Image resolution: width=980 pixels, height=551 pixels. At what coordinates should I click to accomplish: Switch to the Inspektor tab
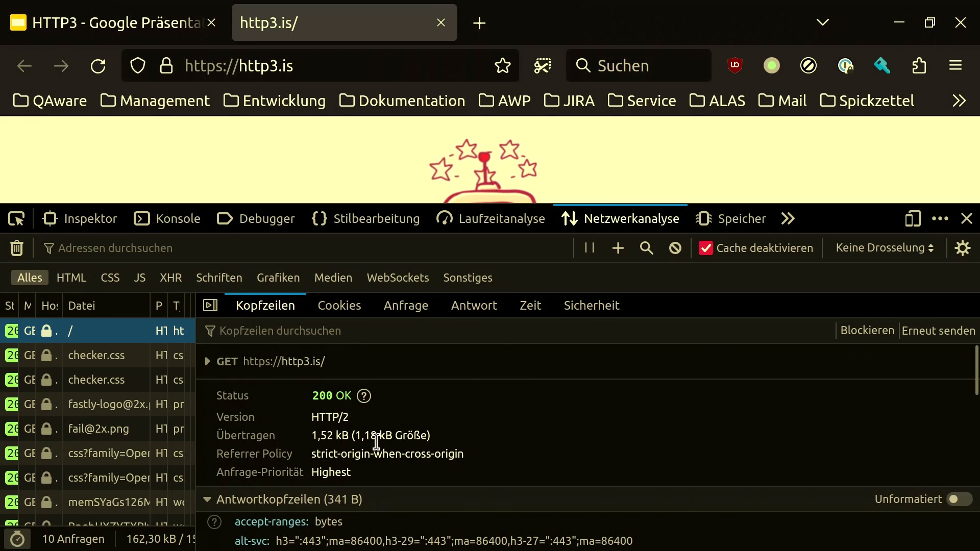tap(80, 219)
